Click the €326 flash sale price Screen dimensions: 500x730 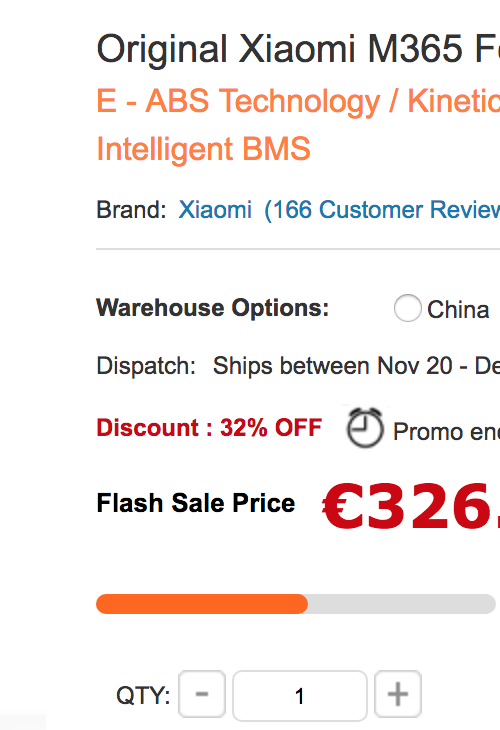pyautogui.click(x=411, y=506)
